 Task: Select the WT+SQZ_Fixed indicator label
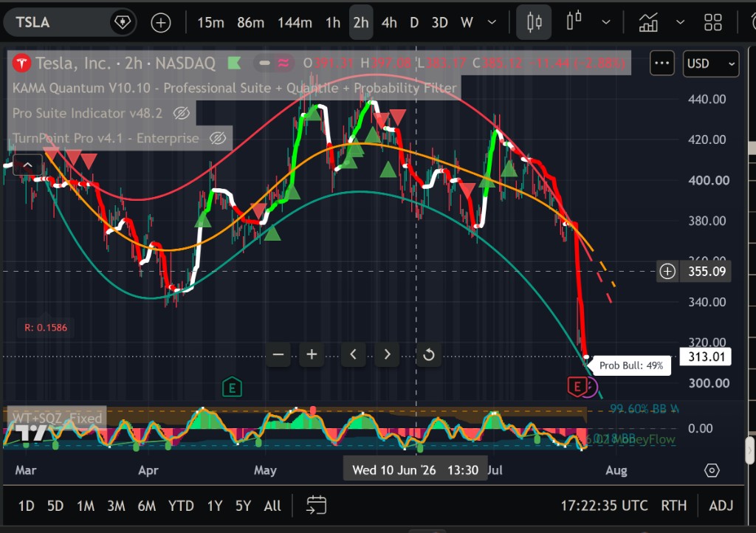click(x=56, y=418)
